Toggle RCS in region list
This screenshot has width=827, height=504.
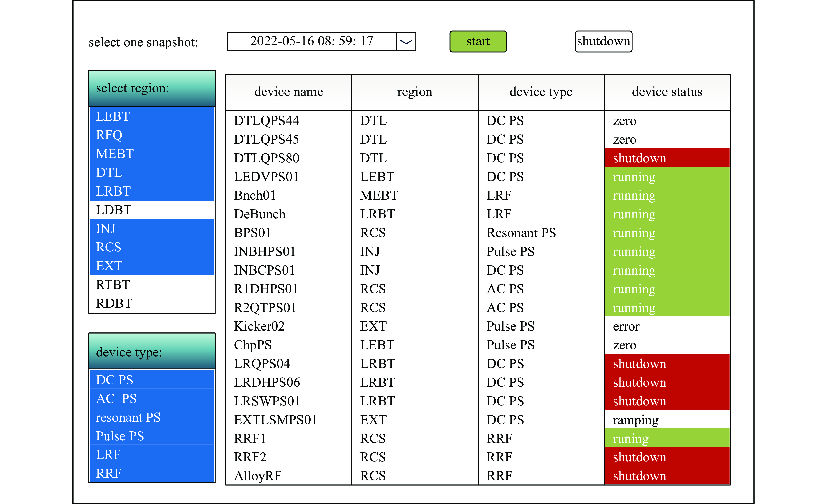click(152, 247)
